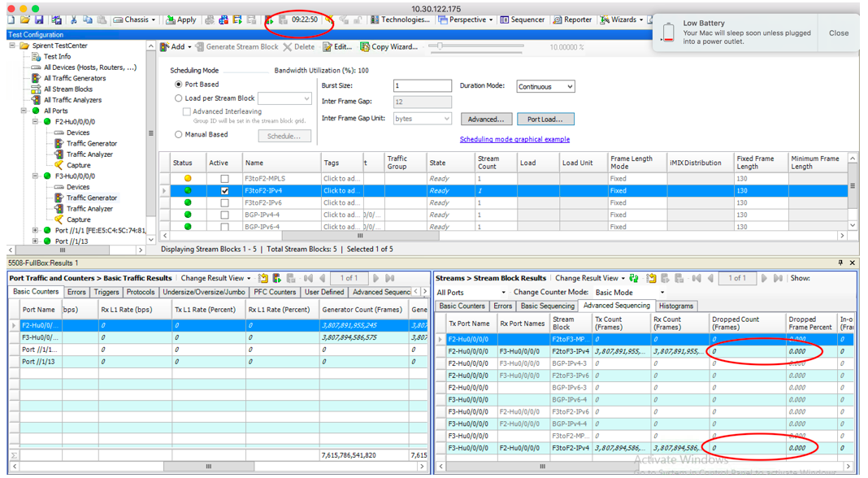868x478 pixels.
Task: Click the Open folder icon in the toolbar
Action: click(x=25, y=20)
